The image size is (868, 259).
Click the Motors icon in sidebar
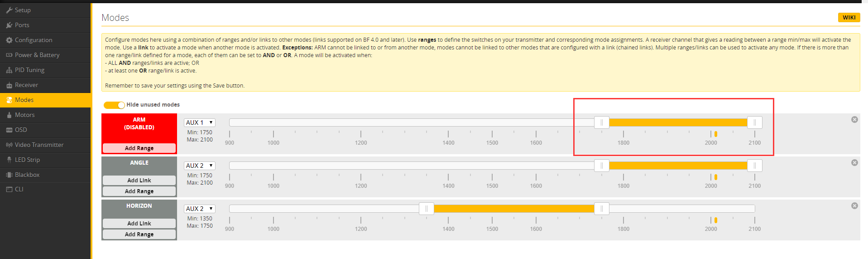(x=9, y=115)
